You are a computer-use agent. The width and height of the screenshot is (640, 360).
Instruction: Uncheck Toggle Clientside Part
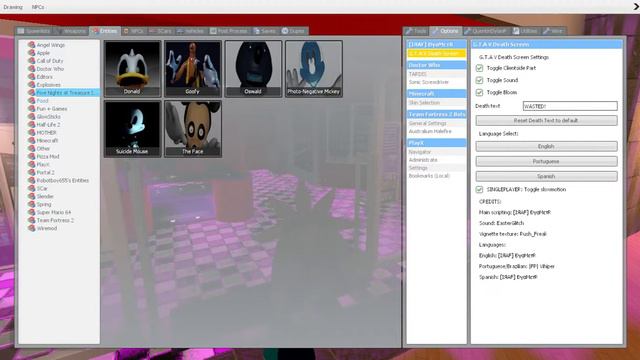point(479,68)
